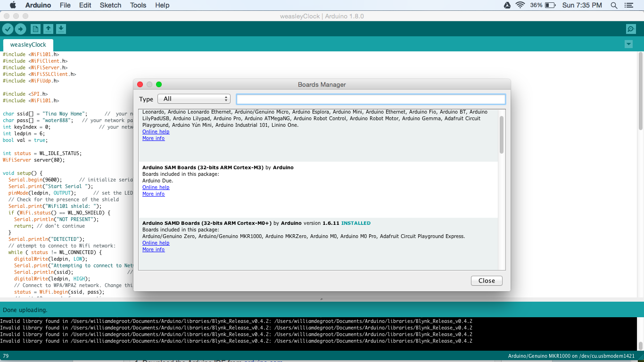This screenshot has width=644, height=362.
Task: Expand the tab options dropdown arrow
Action: click(x=628, y=44)
